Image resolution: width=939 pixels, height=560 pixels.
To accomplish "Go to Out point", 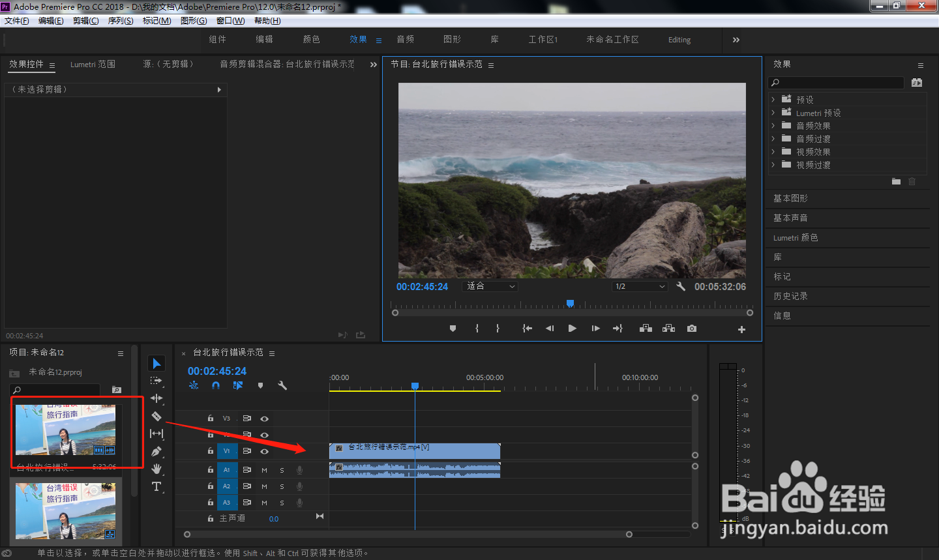I will tap(618, 329).
